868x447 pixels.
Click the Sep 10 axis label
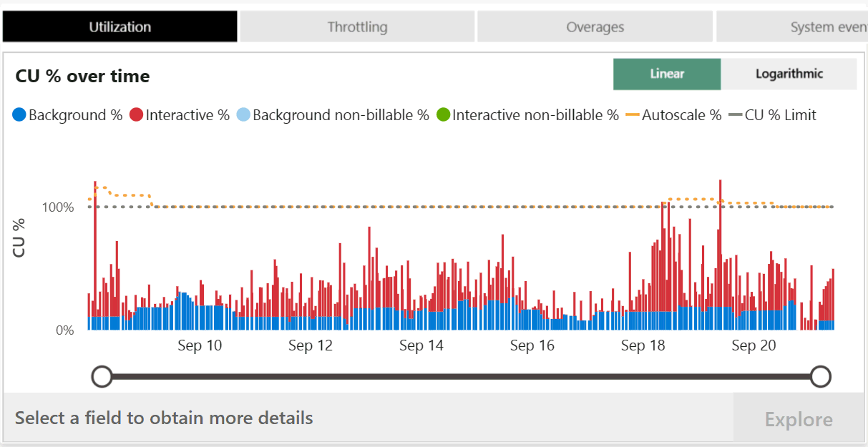click(200, 345)
